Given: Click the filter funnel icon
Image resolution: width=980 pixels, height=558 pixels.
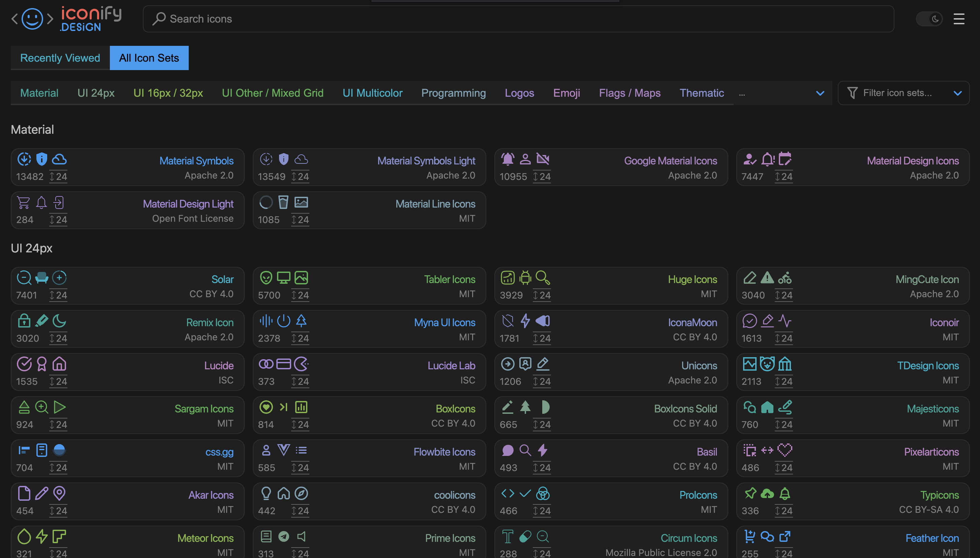Looking at the screenshot, I should pos(852,93).
